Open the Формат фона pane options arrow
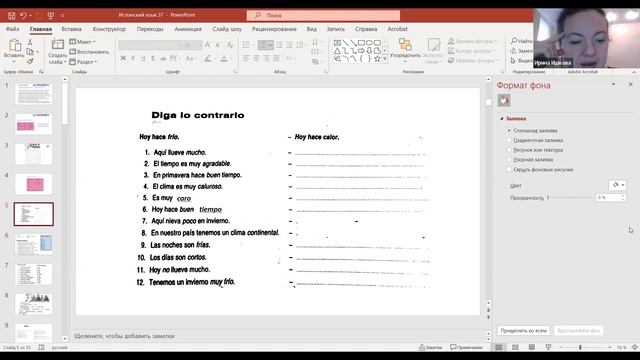The width and height of the screenshot is (640, 360). click(613, 84)
